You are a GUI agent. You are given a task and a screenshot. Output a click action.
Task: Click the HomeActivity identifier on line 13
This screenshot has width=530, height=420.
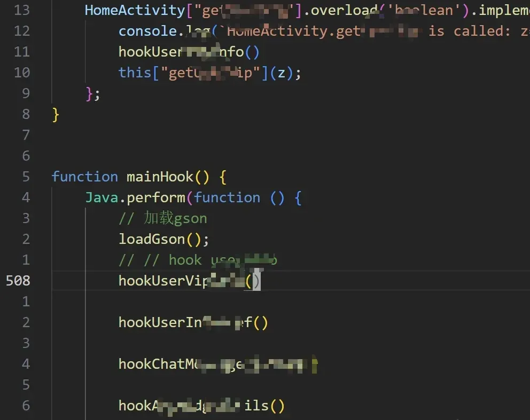135,11
